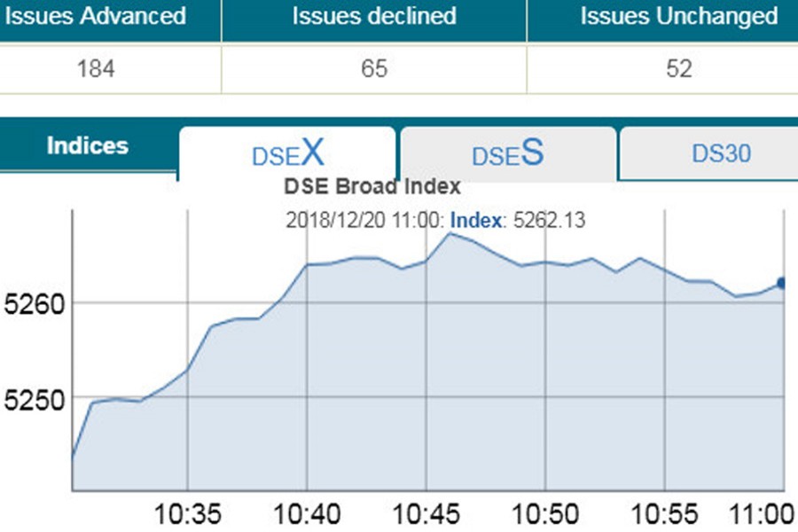Select the DS30 tab
Image resolution: width=798 pixels, height=532 pixels.
pos(721,153)
